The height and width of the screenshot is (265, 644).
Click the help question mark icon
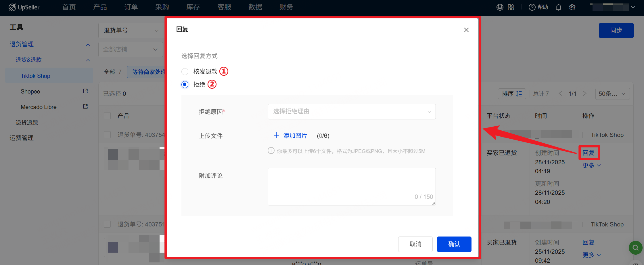point(532,7)
